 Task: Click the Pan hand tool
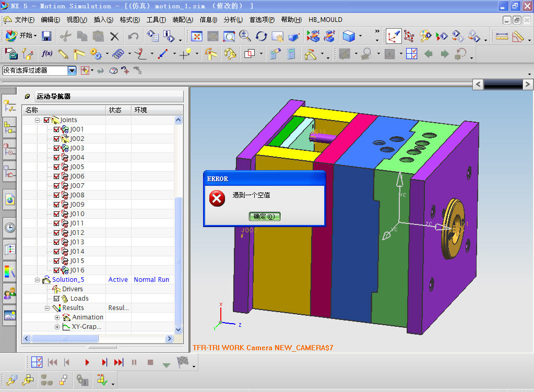point(277,36)
